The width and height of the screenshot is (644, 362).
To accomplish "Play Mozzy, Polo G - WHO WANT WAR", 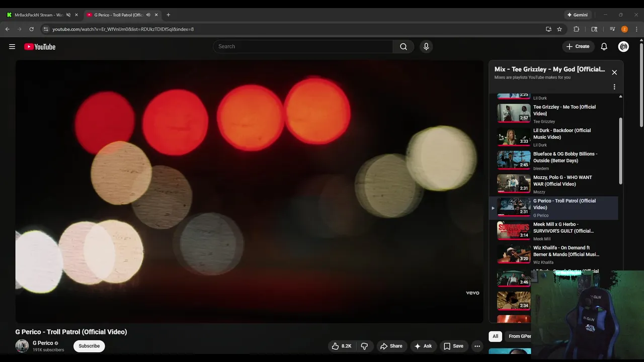I will point(553,185).
